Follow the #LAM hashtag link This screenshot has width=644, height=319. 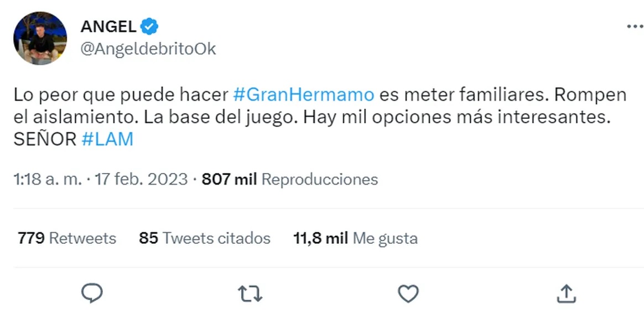107,139
